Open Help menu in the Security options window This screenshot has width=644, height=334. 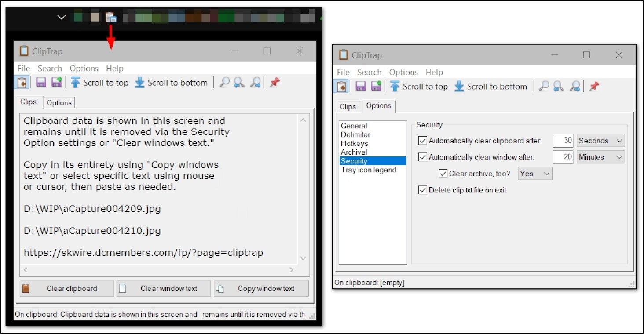[x=434, y=73]
